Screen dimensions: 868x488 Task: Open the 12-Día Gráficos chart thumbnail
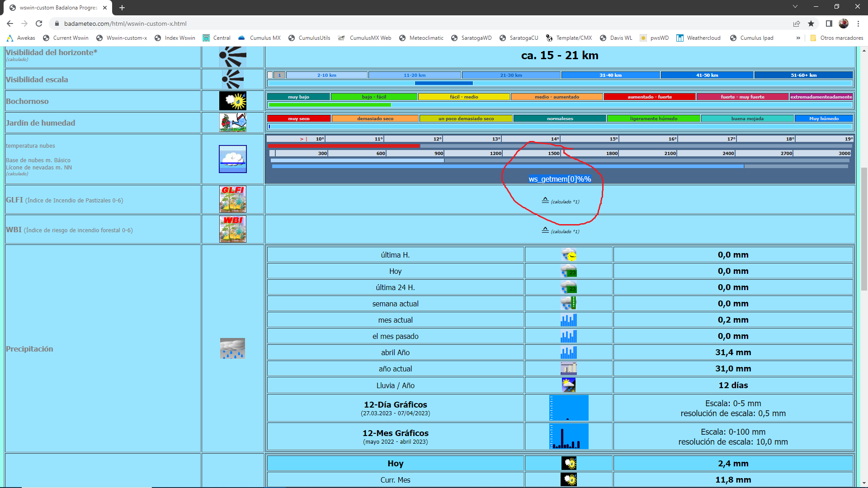pos(569,408)
